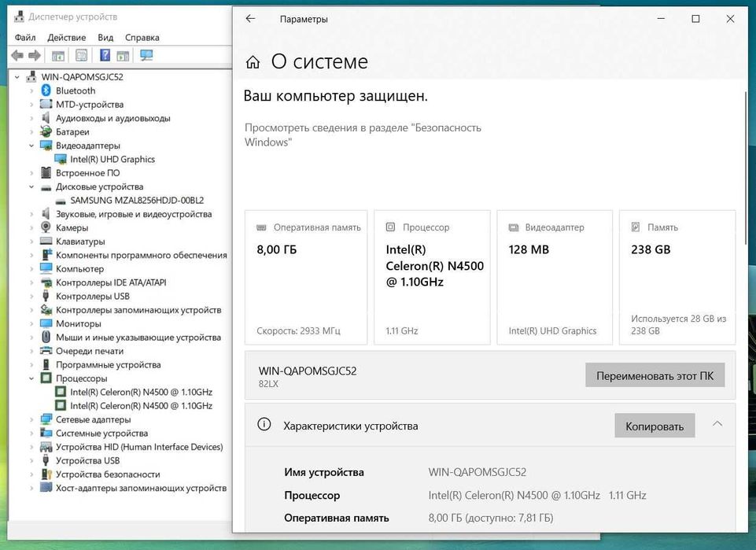Viewport: 756px width, 550px height.
Task: Click the storage icon in Память card
Action: tap(636, 227)
